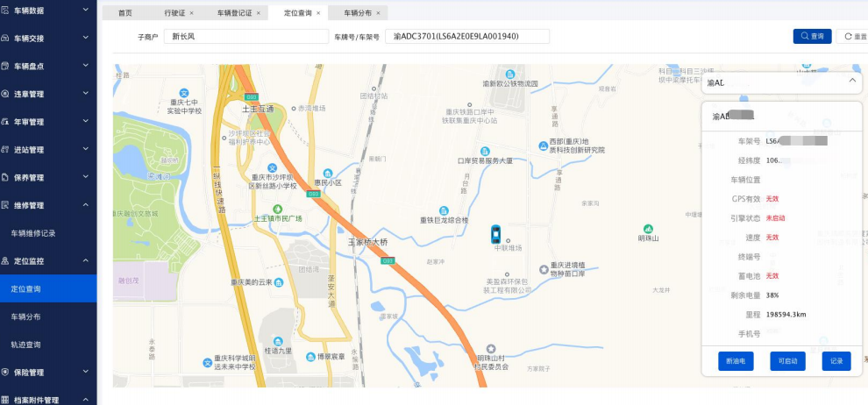Click the 车辆数据 sidebar icon
868x405 pixels.
pos(6,10)
